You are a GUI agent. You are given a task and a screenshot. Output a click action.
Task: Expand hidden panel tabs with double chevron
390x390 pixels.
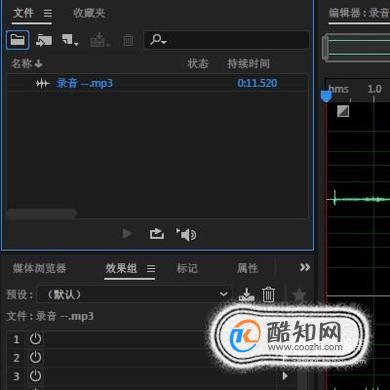(x=305, y=267)
